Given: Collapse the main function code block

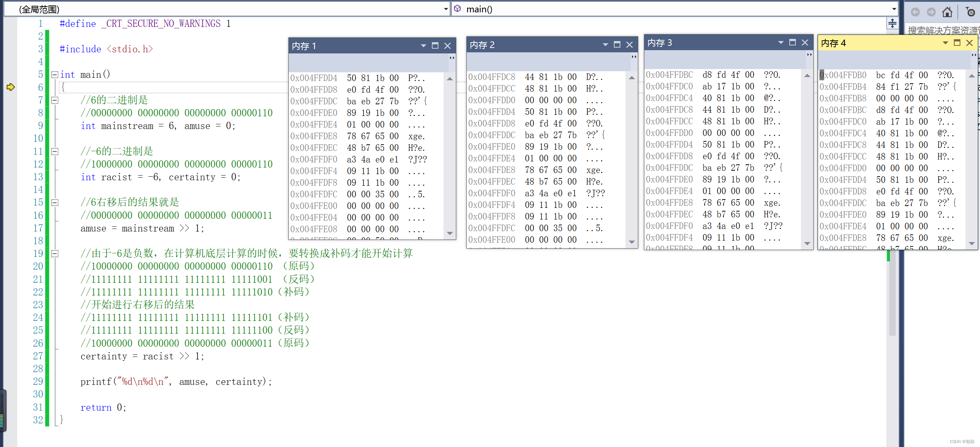Looking at the screenshot, I should tap(55, 74).
